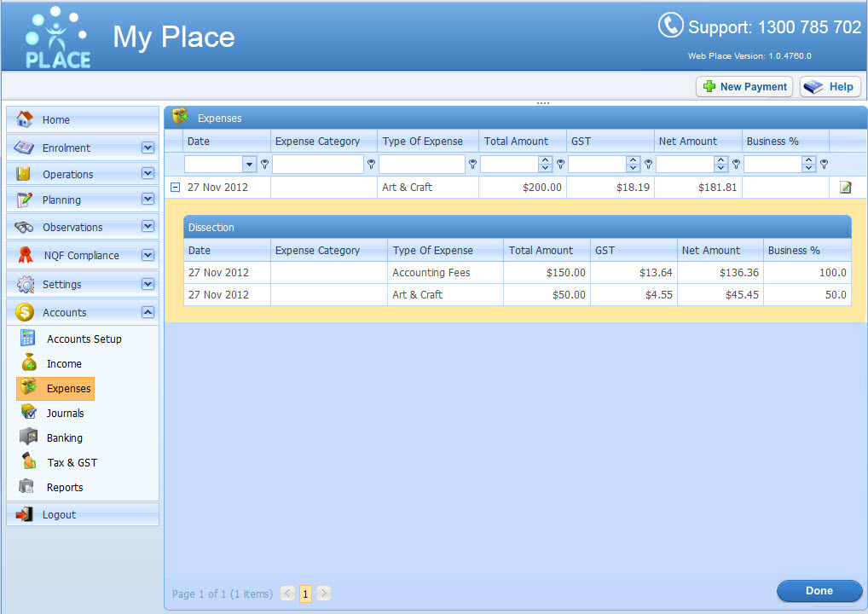Click the Expense Category filter icon
Image resolution: width=868 pixels, height=614 pixels.
click(370, 165)
